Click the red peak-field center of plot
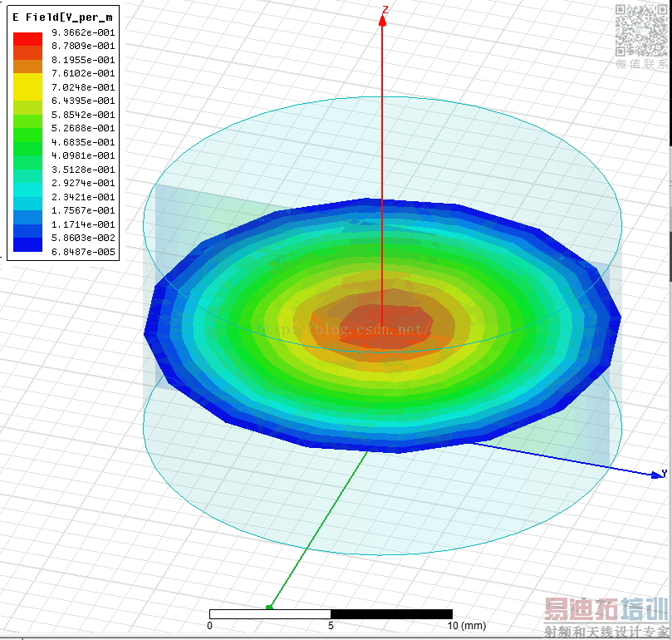 click(x=385, y=326)
